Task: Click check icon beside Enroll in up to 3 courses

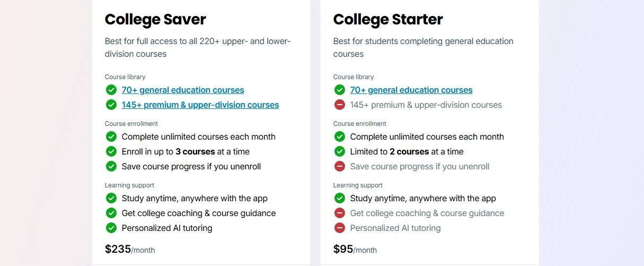Action: click(x=111, y=151)
